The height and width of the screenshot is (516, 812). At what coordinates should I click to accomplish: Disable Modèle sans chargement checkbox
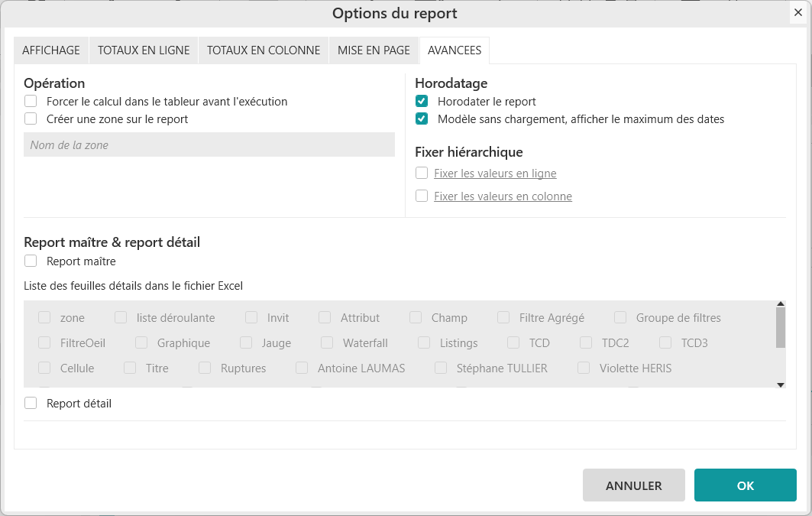pos(422,118)
